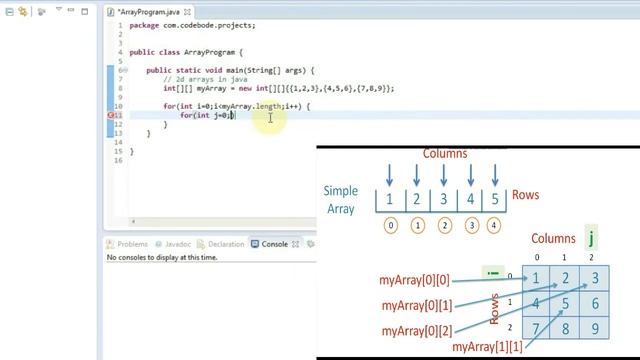Click the 'myArray[0][1]' label in the diagram

[x=417, y=306]
